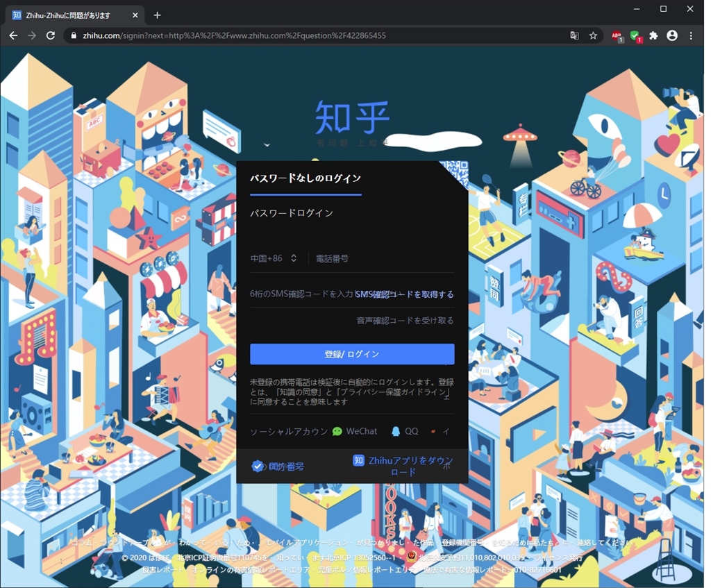
Task: Open 侵害レポート footer link
Action: point(162,570)
